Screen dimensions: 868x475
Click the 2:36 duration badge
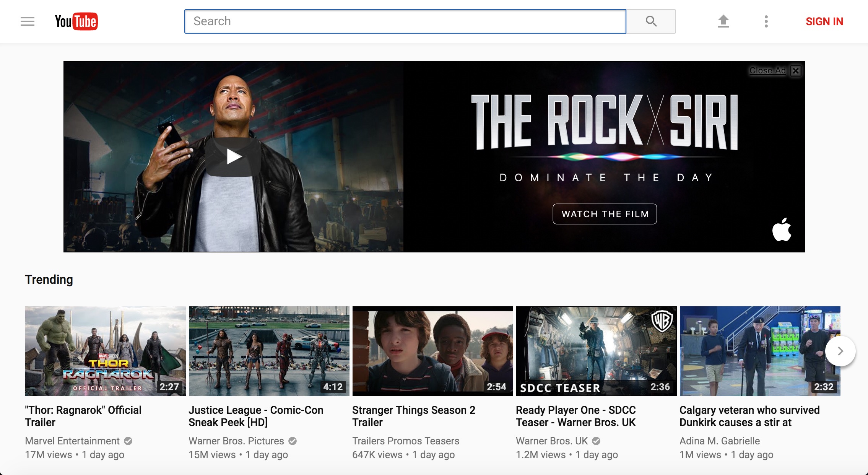[x=660, y=387]
